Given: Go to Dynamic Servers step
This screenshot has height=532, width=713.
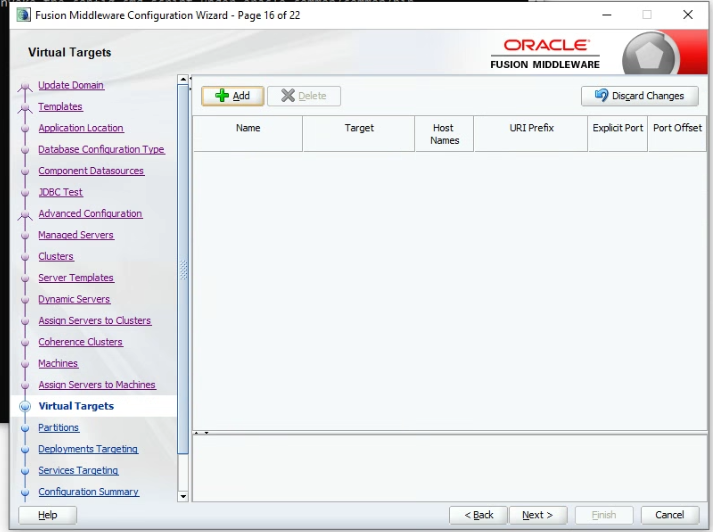Looking at the screenshot, I should (x=74, y=299).
